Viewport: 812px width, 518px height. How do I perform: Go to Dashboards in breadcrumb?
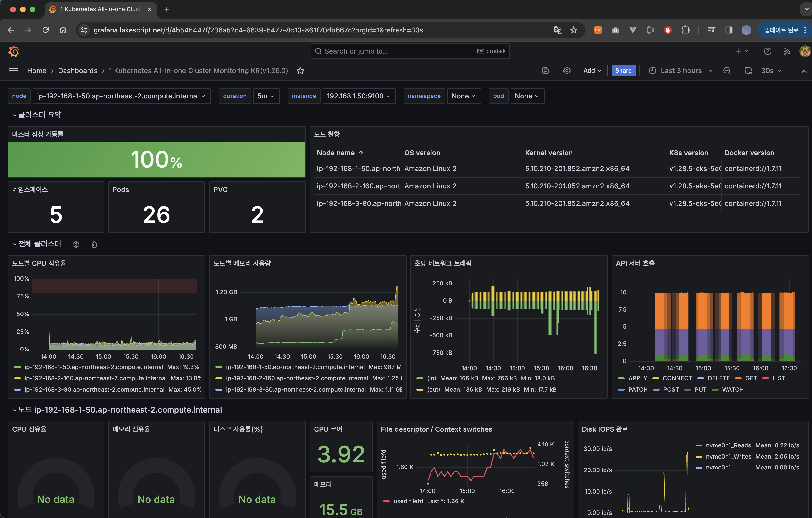78,70
